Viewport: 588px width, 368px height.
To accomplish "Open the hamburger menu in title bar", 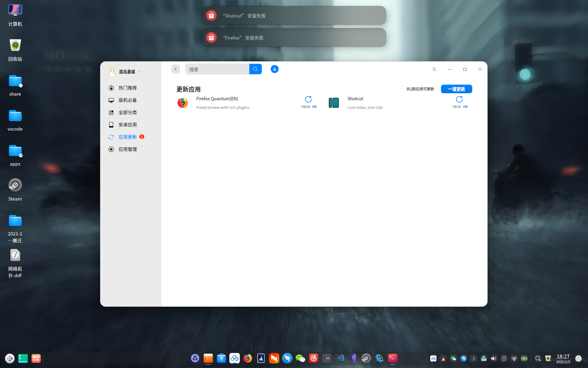I will 434,69.
